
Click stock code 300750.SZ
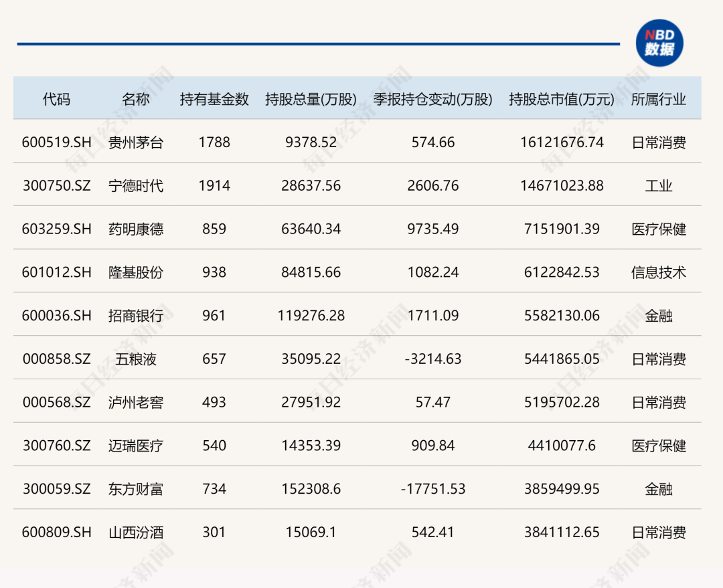[57, 186]
